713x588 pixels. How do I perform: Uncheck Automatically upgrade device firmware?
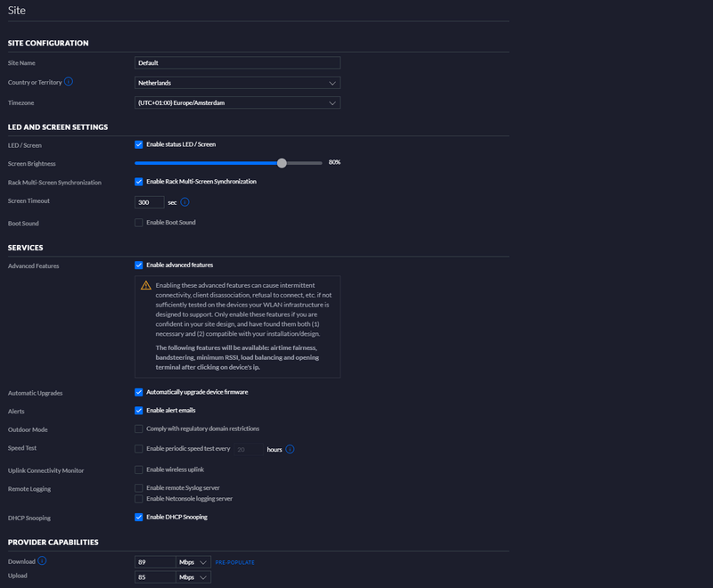pos(139,392)
